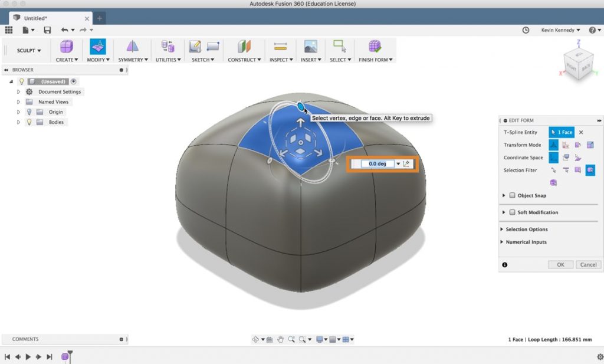Click the Inspect measure icon
The height and width of the screenshot is (364, 604).
point(280,47)
